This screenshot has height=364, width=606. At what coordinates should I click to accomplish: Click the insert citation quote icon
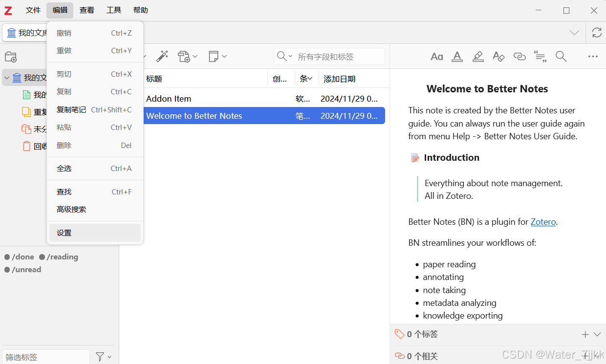coord(540,57)
